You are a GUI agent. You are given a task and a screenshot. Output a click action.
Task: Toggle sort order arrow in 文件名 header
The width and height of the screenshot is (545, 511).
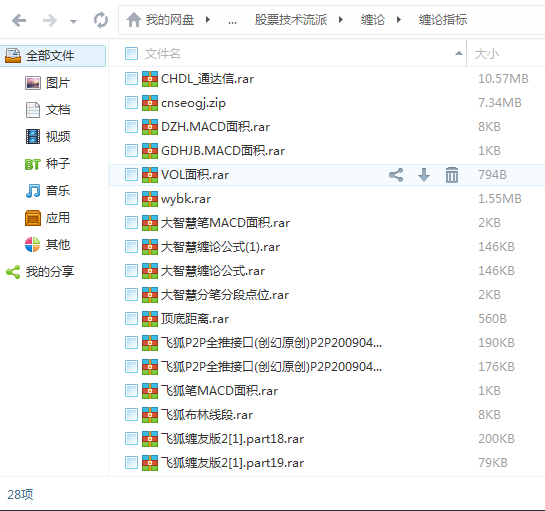pos(459,53)
